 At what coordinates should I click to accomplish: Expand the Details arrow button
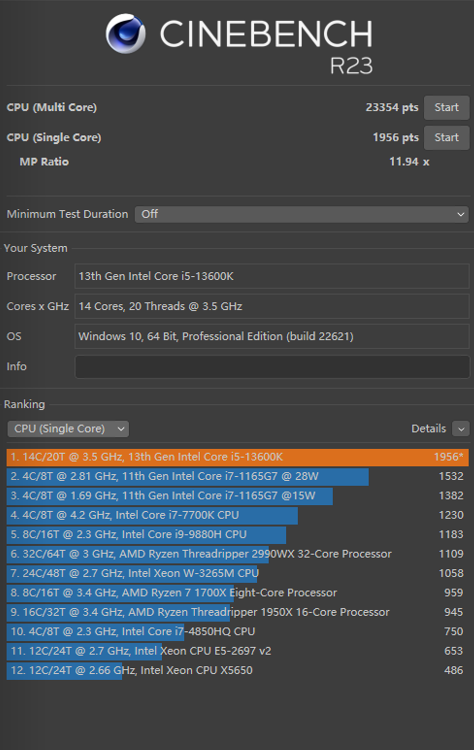pyautogui.click(x=461, y=429)
